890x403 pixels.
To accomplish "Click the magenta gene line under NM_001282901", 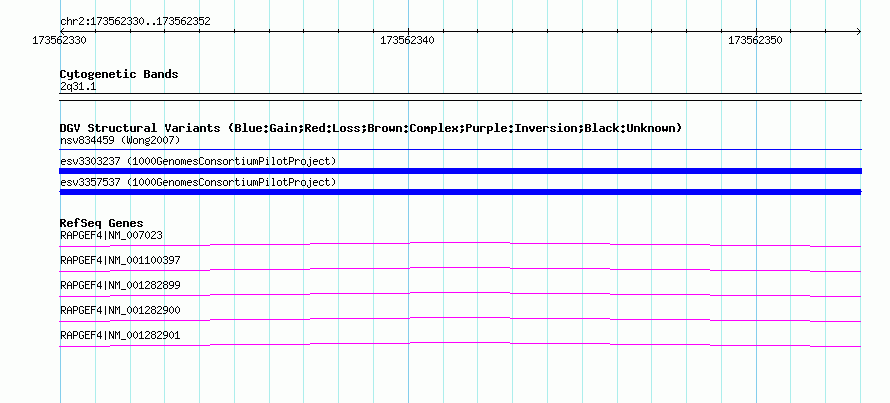I will [x=460, y=345].
